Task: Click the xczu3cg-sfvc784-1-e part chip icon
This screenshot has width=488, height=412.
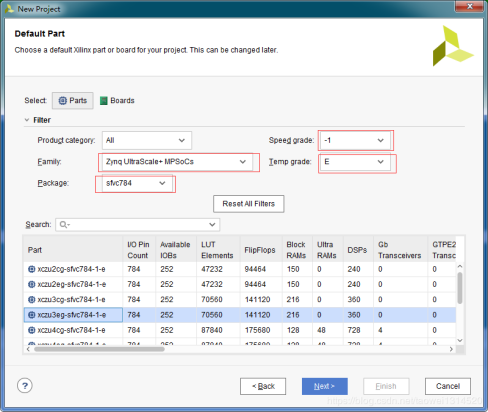Action: click(x=32, y=300)
